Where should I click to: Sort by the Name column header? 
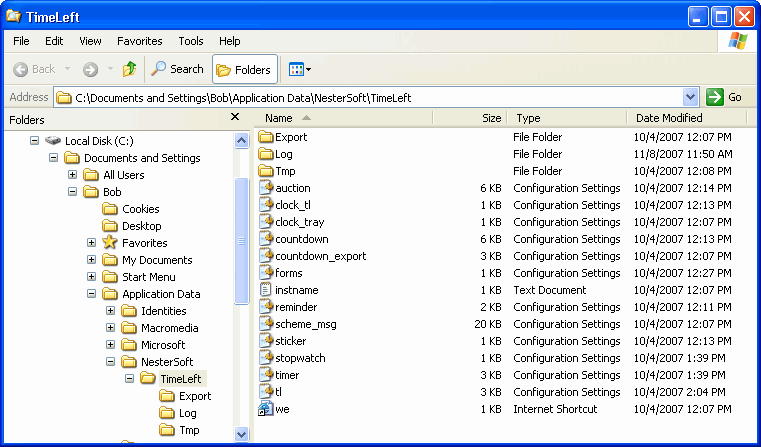pyautogui.click(x=343, y=118)
